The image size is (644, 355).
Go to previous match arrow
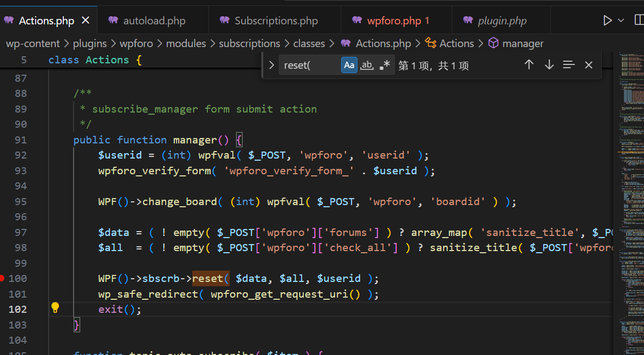(x=529, y=65)
